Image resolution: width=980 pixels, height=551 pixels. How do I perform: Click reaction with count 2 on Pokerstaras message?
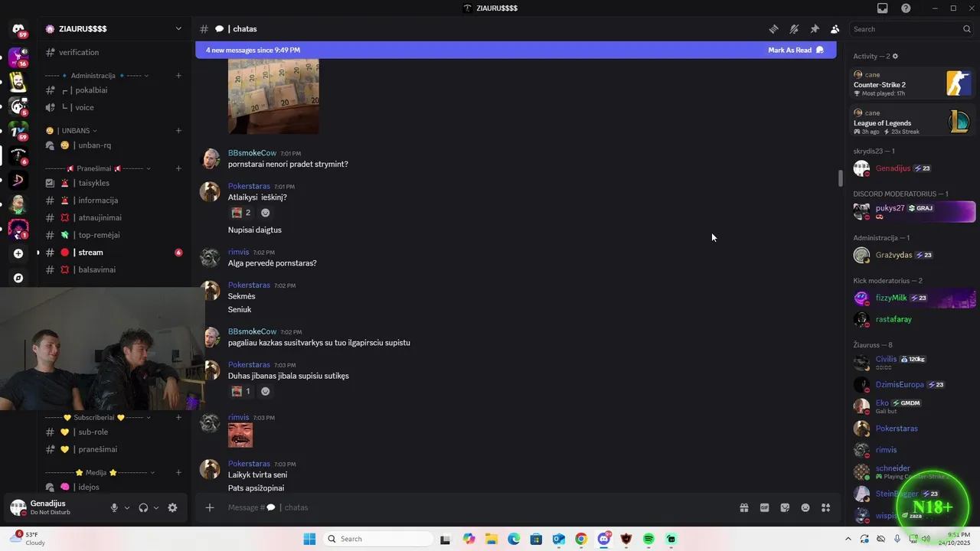[241, 213]
